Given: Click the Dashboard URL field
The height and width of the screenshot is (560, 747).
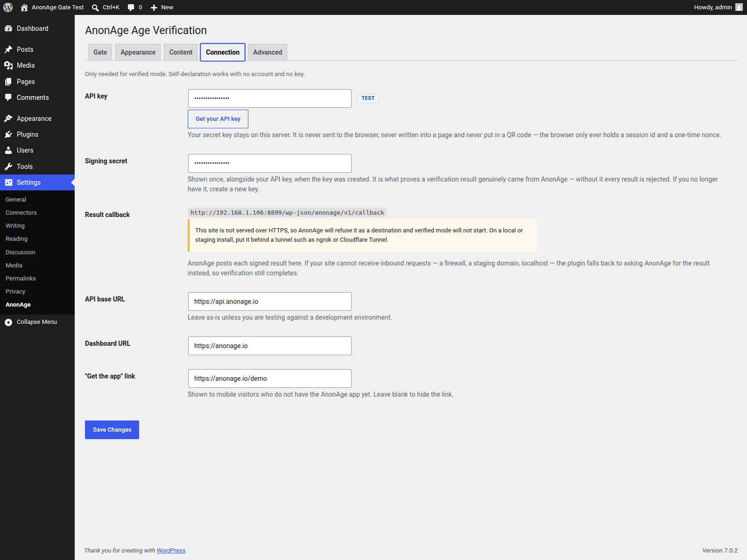Looking at the screenshot, I should [x=270, y=346].
